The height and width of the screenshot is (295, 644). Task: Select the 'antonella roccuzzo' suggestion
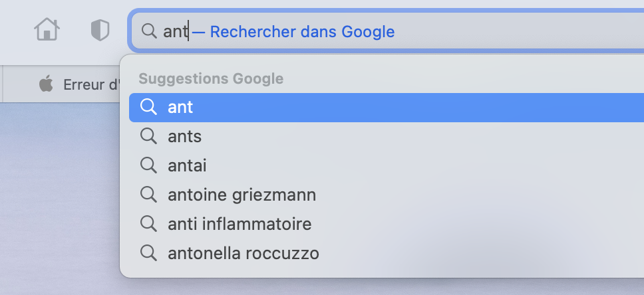click(243, 253)
